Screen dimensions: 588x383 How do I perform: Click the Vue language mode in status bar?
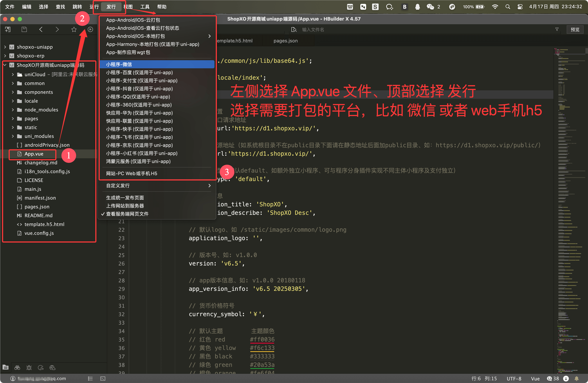[x=535, y=378]
